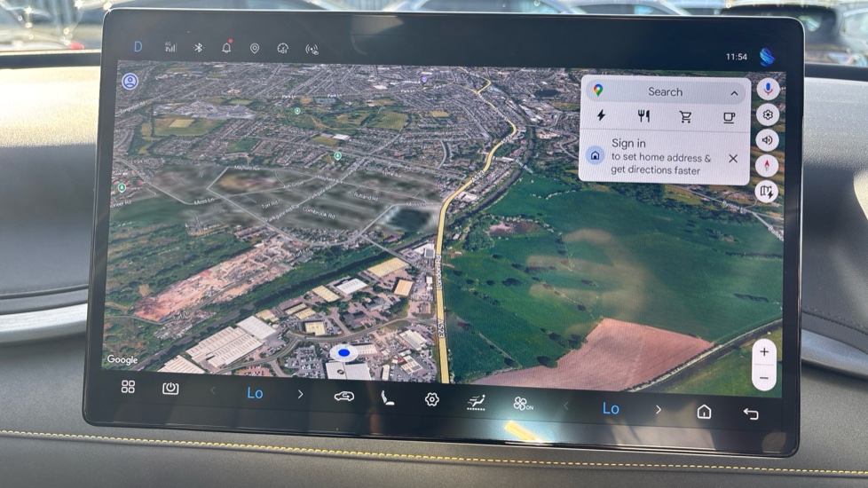Tap Sign in to set home address
The width and height of the screenshot is (868, 488).
(x=660, y=156)
